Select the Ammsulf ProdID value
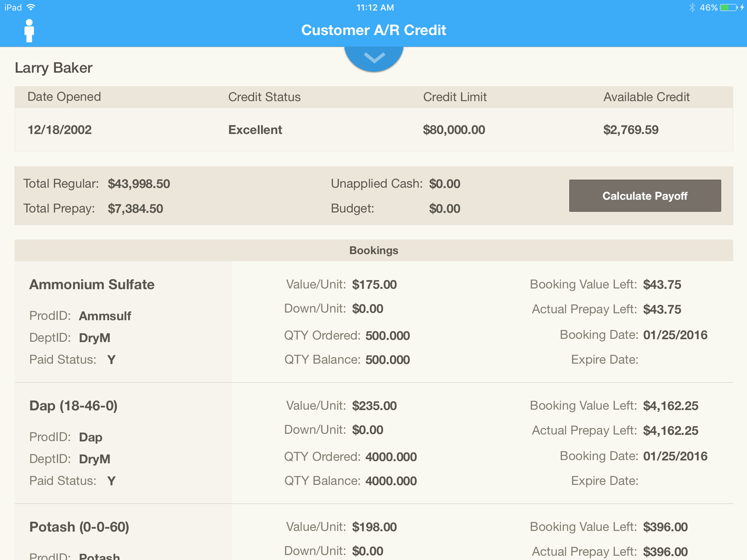This screenshot has height=560, width=747. 105,316
